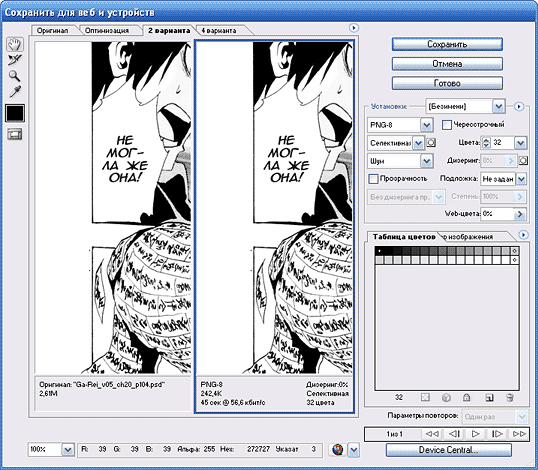
Task: Click the Отмена button
Action: coord(447,64)
